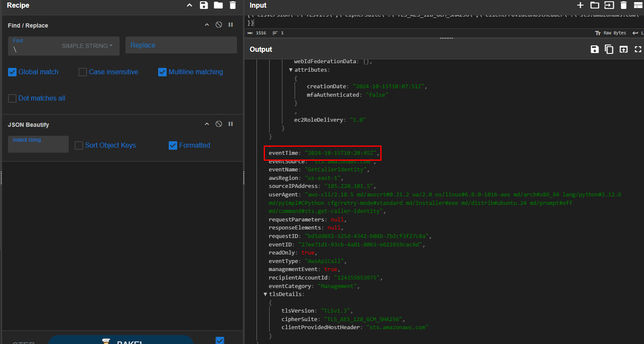Add a new input tab
This screenshot has height=344, width=644.
(x=580, y=5)
